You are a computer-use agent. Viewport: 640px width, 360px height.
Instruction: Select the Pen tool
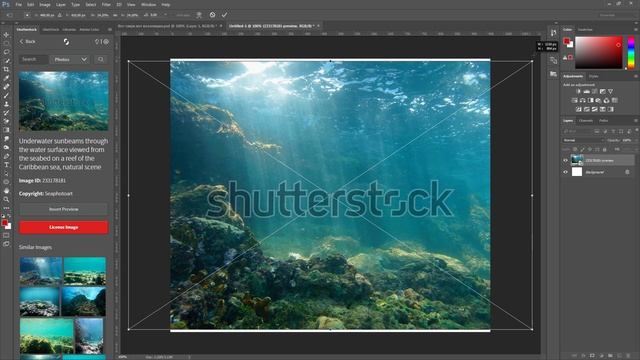coord(6,156)
